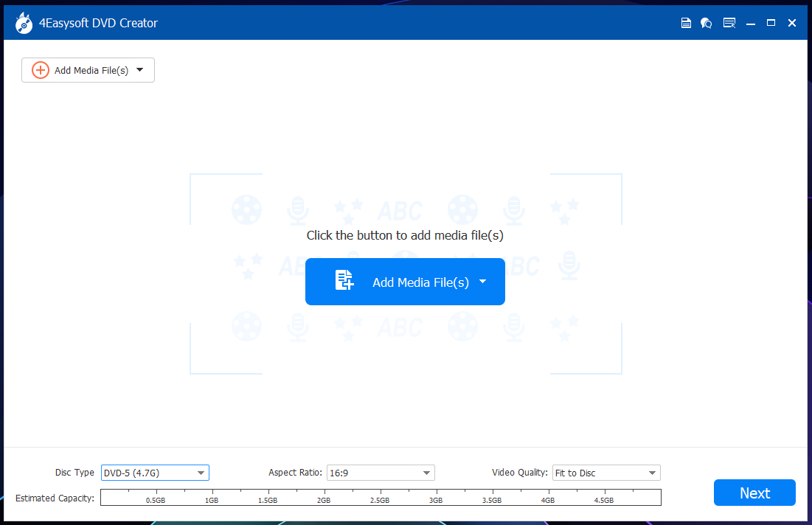The image size is (812, 525).
Task: Maximize the DVD Creator window
Action: [x=771, y=23]
